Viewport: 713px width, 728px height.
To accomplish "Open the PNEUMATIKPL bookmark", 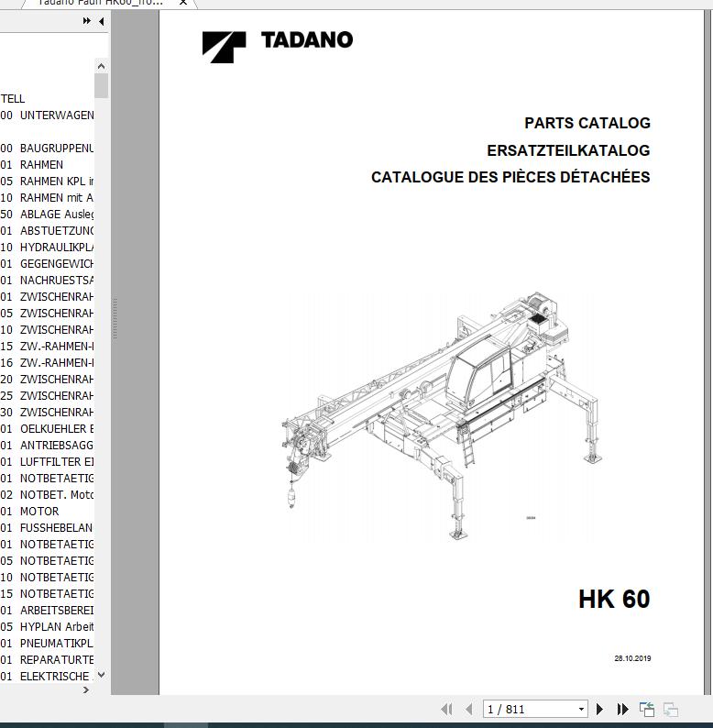I will 47,644.
